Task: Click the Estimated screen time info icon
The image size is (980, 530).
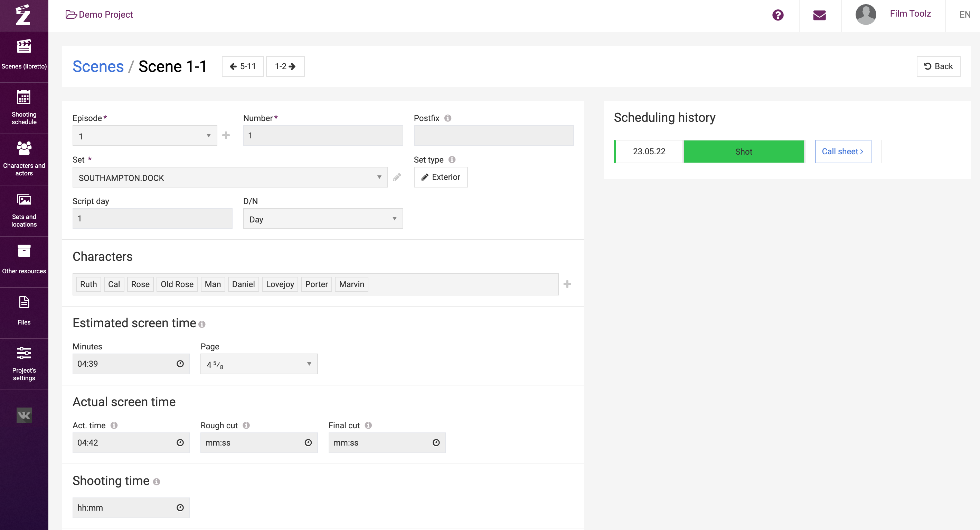Action: [202, 324]
